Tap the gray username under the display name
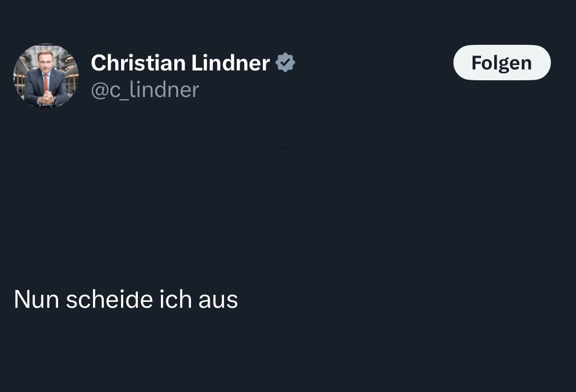Image resolution: width=576 pixels, height=392 pixels. [145, 90]
